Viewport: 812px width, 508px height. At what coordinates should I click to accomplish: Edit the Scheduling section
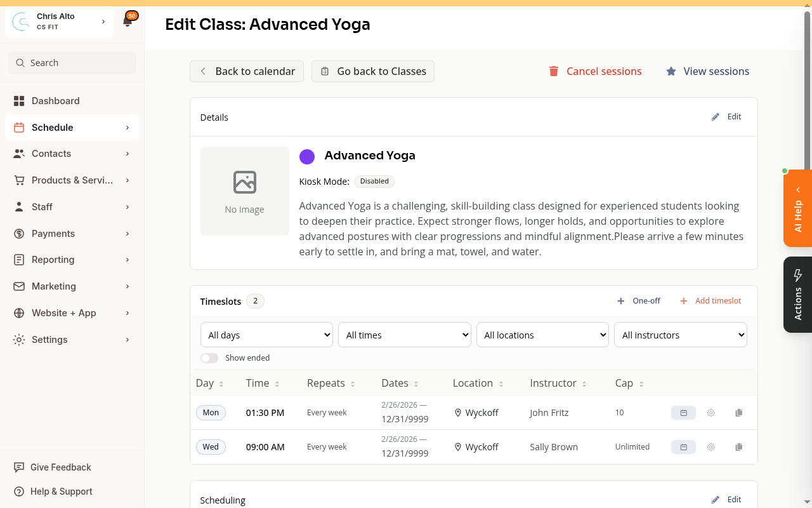727,500
